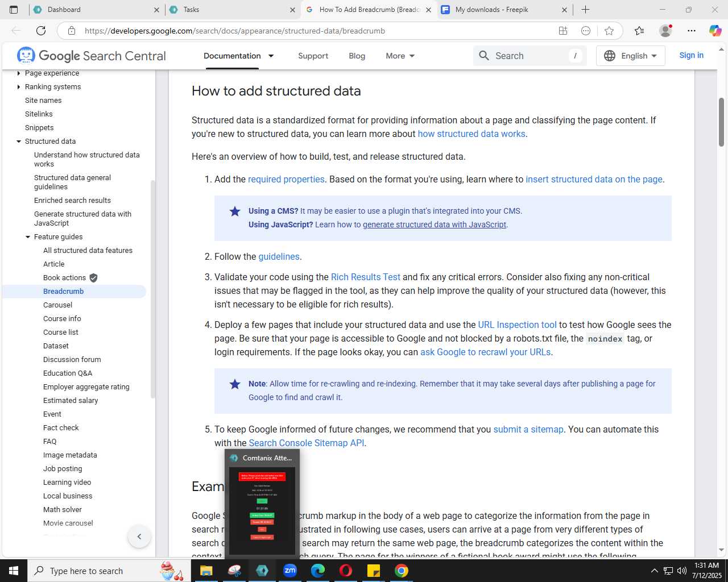Show hidden system tray icons
This screenshot has width=728, height=582.
[654, 571]
